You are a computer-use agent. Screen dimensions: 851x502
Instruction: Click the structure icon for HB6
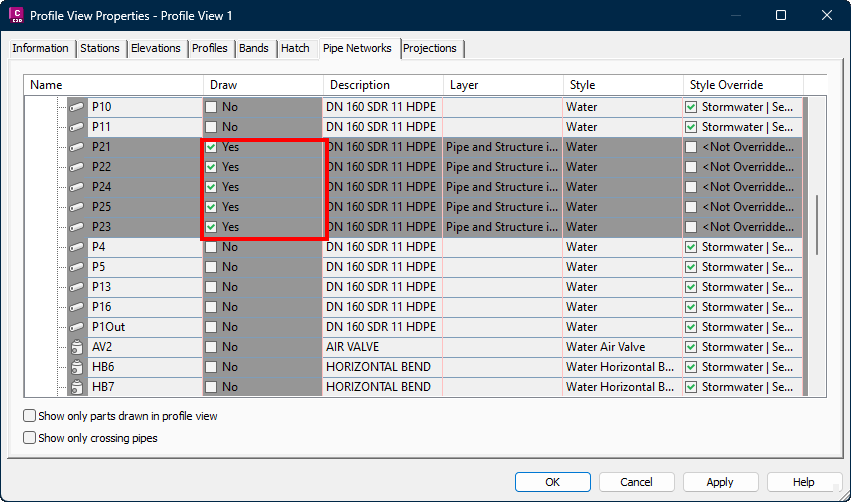(x=77, y=367)
